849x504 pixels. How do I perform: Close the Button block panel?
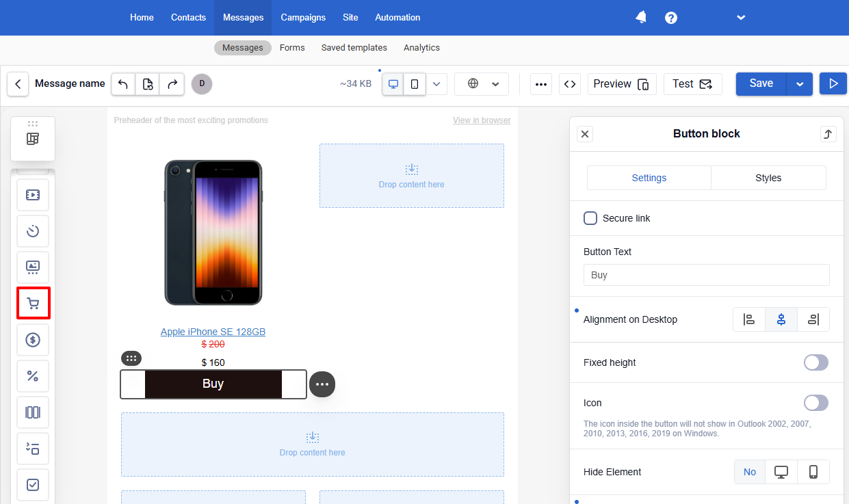coord(585,134)
